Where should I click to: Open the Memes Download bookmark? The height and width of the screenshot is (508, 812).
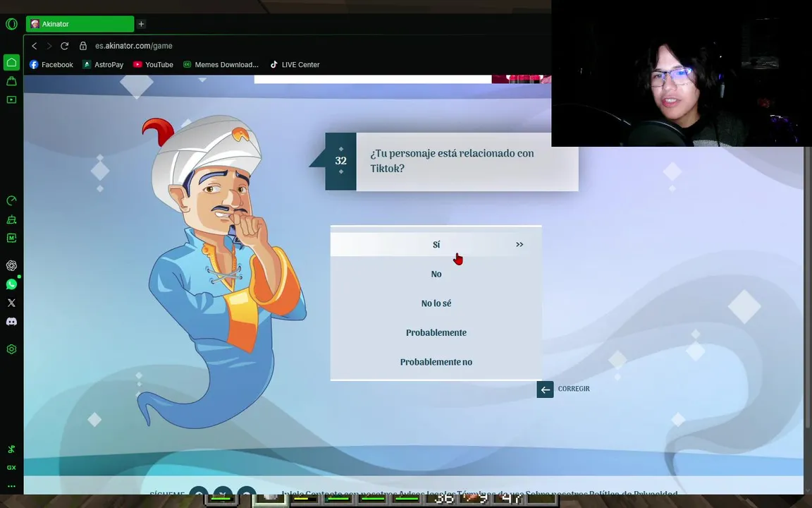[221, 64]
